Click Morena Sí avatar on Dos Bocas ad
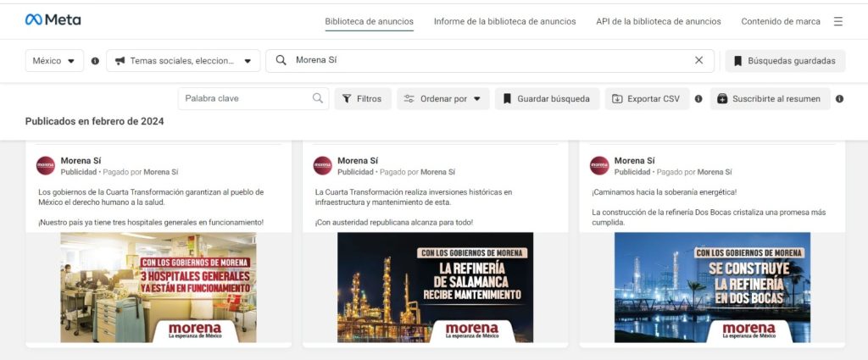 coord(599,165)
